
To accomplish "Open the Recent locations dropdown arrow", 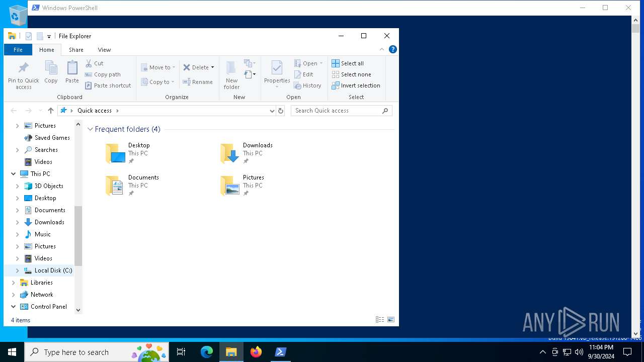I will 40,111.
